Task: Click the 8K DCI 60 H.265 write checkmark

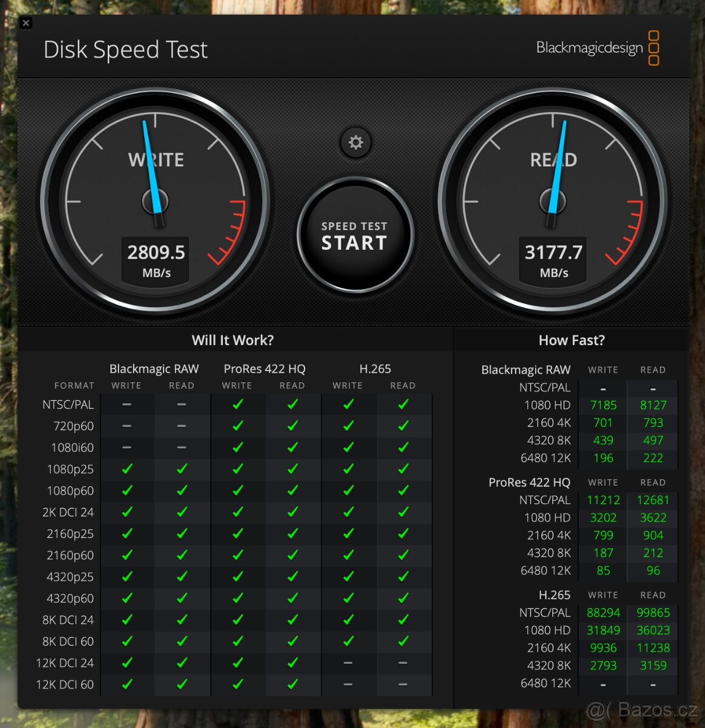Action: pos(348,641)
